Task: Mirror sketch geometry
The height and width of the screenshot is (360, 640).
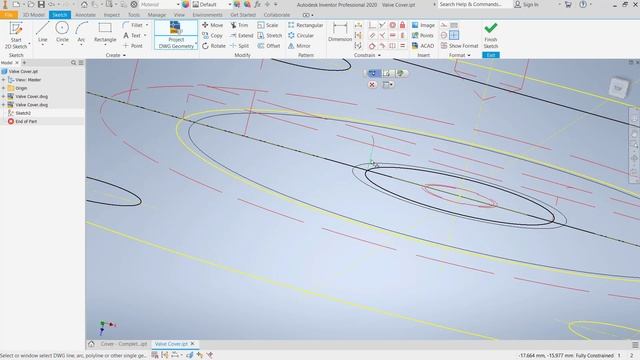Action: [x=299, y=46]
